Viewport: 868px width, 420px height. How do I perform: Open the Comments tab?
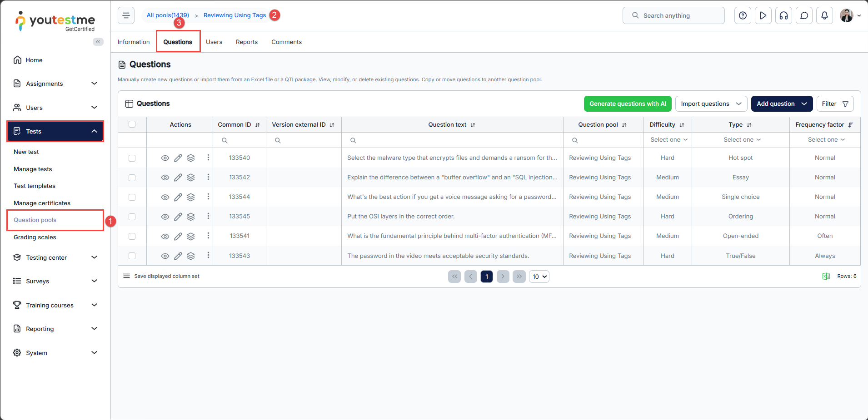286,42
